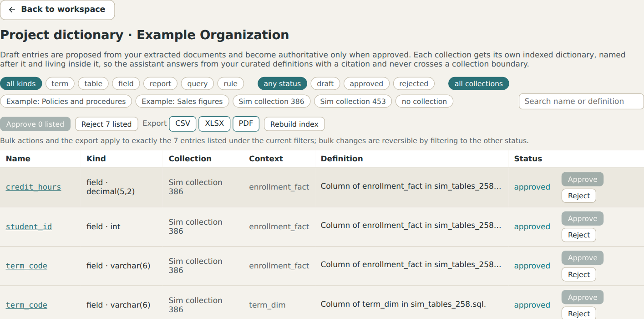Filter by kind 'field'
This screenshot has width=644, height=319.
pos(126,83)
